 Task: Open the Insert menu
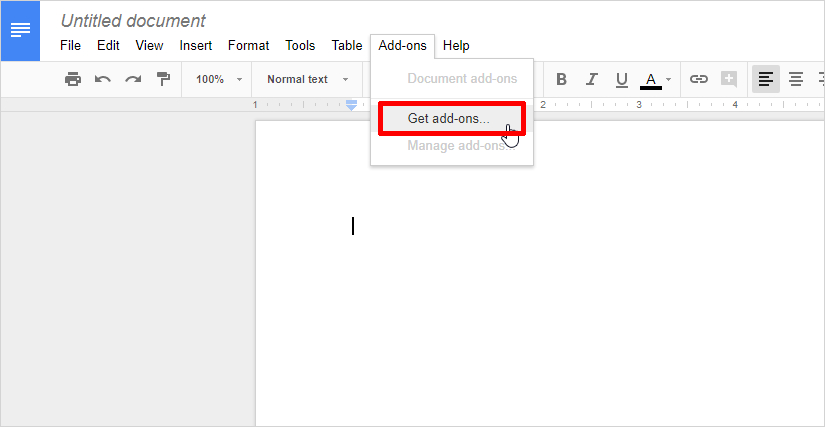(x=195, y=45)
